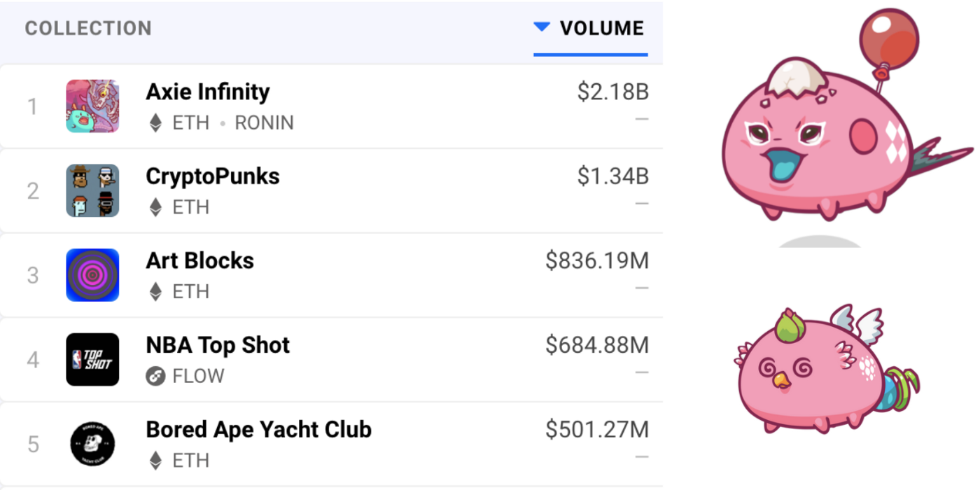This screenshot has width=980, height=490.
Task: Open the Art Blocks collection link
Action: point(200,261)
